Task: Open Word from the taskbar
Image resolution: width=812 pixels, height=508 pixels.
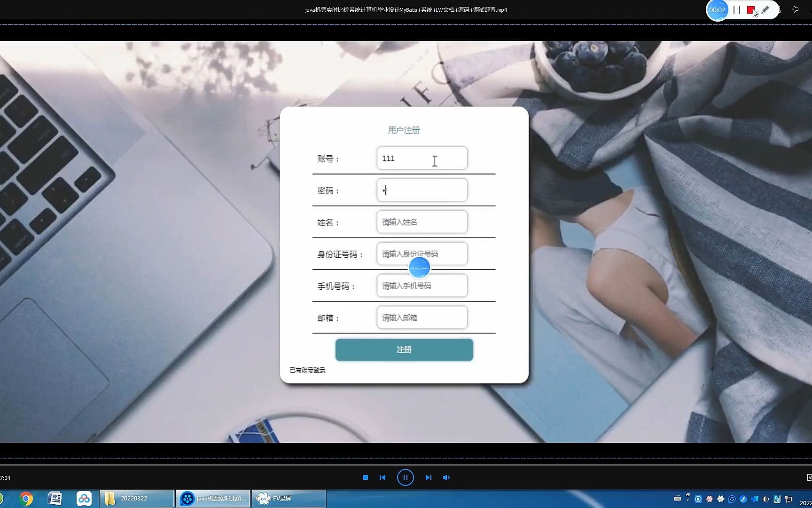Action: tap(55, 499)
